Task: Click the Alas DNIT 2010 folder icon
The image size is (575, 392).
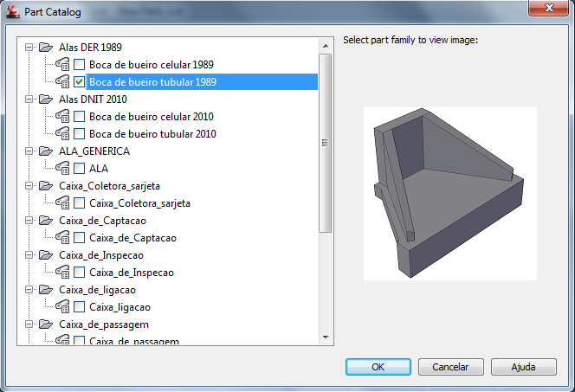Action: click(46, 100)
